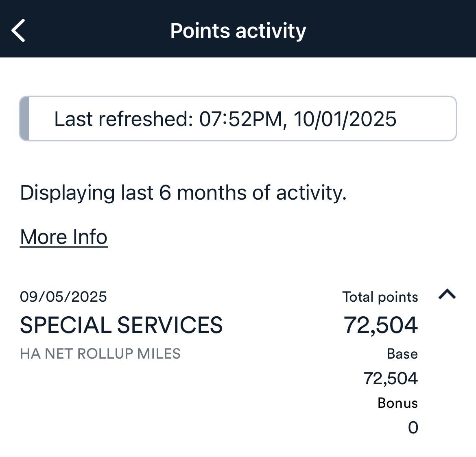Tap the gray accent bar on refresh banner
The width and height of the screenshot is (476, 457).
(24, 119)
